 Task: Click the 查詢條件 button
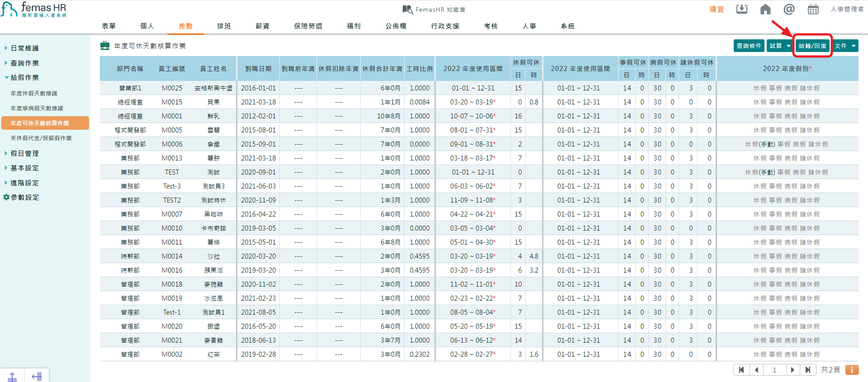point(749,46)
